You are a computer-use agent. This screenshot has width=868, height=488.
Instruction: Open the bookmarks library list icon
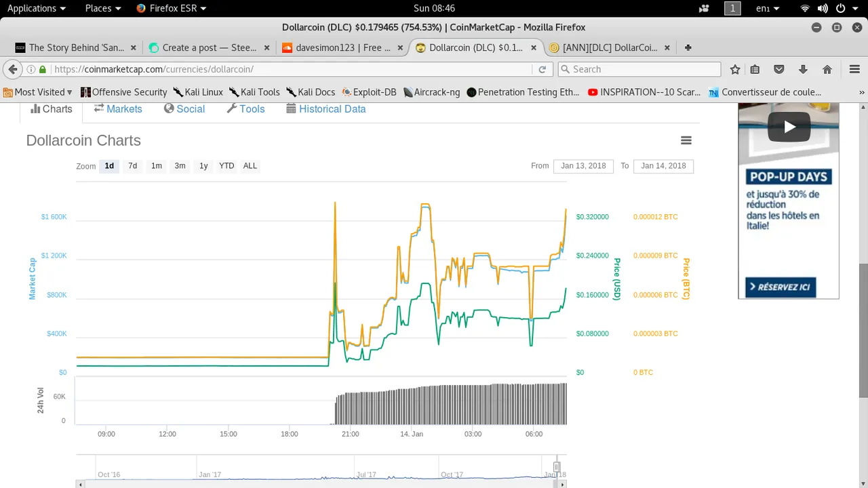coord(755,69)
